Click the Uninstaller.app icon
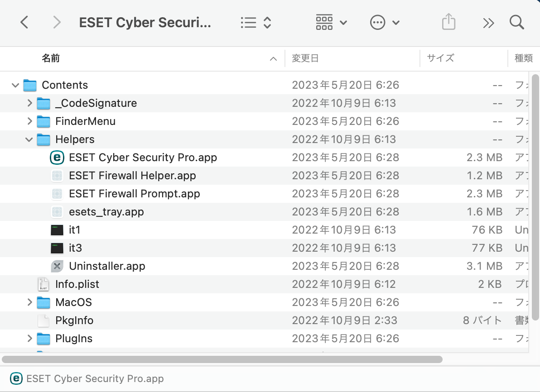 [x=57, y=266]
